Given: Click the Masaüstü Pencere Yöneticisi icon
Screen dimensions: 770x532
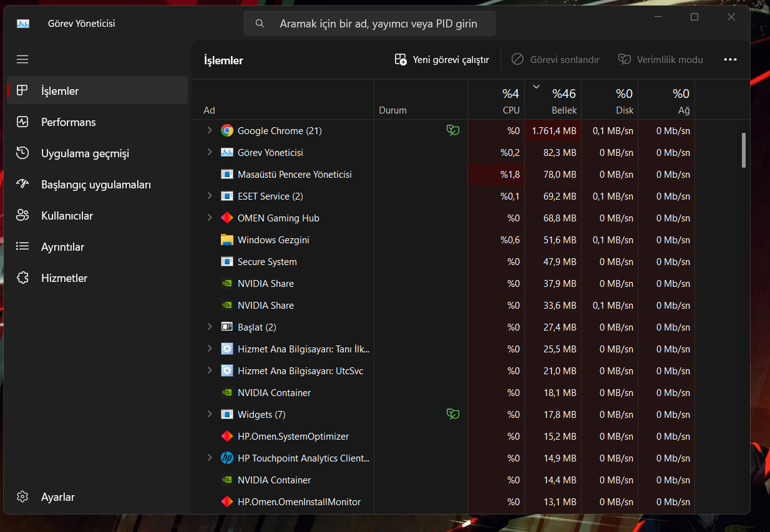Looking at the screenshot, I should pos(227,175).
